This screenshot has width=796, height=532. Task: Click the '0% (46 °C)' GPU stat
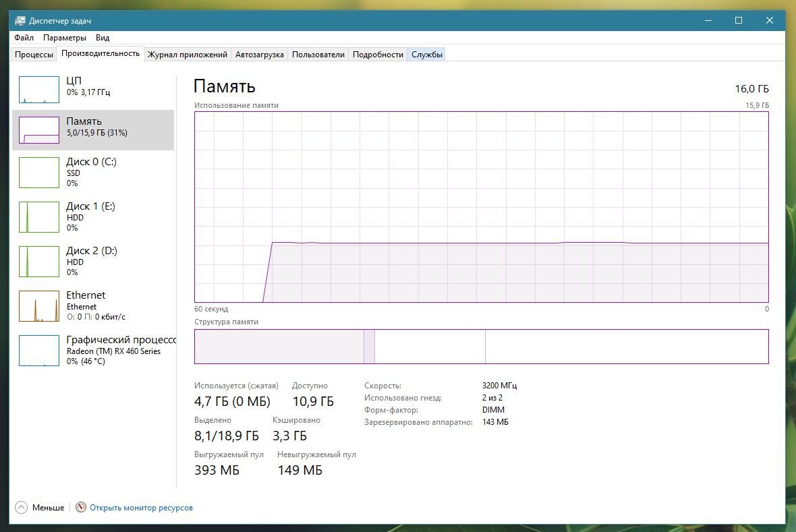[86, 361]
